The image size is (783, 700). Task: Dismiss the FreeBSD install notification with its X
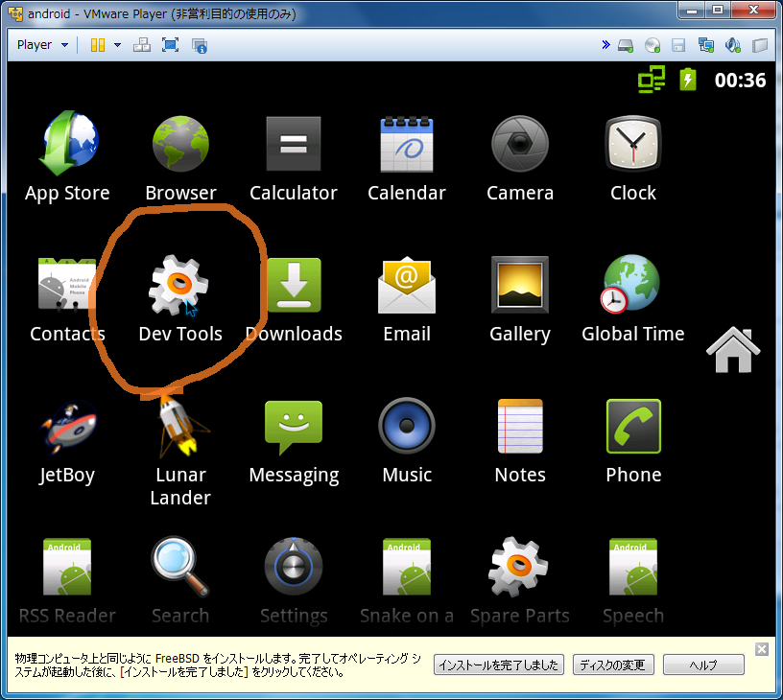(762, 649)
